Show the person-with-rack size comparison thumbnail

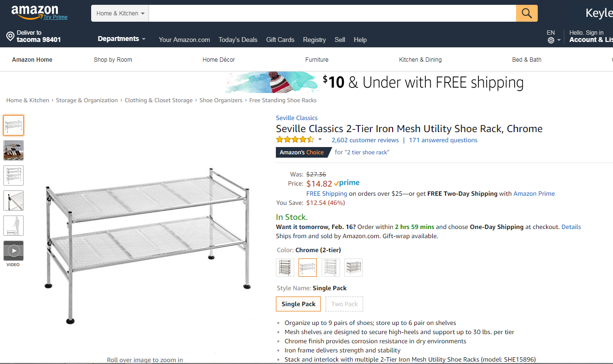pos(14,226)
